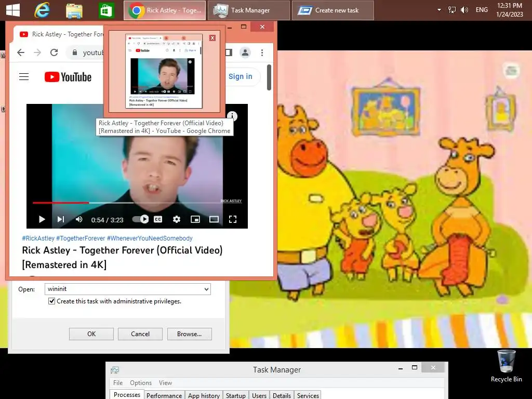This screenshot has height=399, width=532.
Task: Open the #WheneverYouNeedSomebody hashtag
Action: (150, 238)
